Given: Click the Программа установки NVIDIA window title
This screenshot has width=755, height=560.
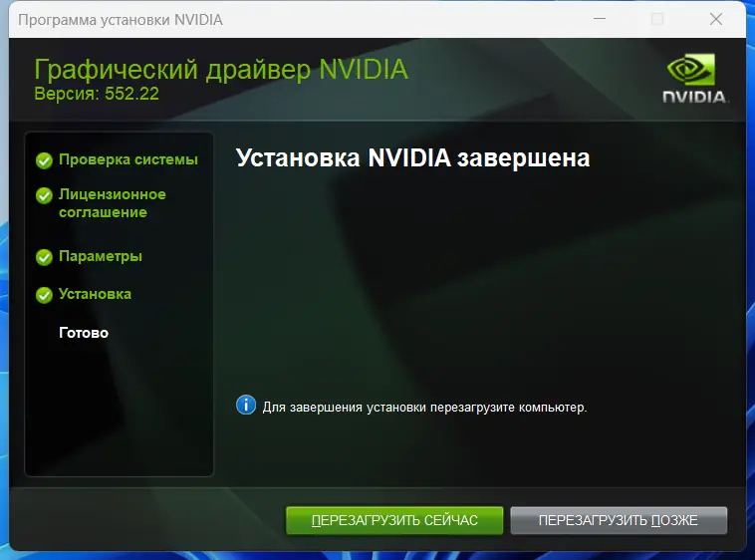Looking at the screenshot, I should pos(121,20).
